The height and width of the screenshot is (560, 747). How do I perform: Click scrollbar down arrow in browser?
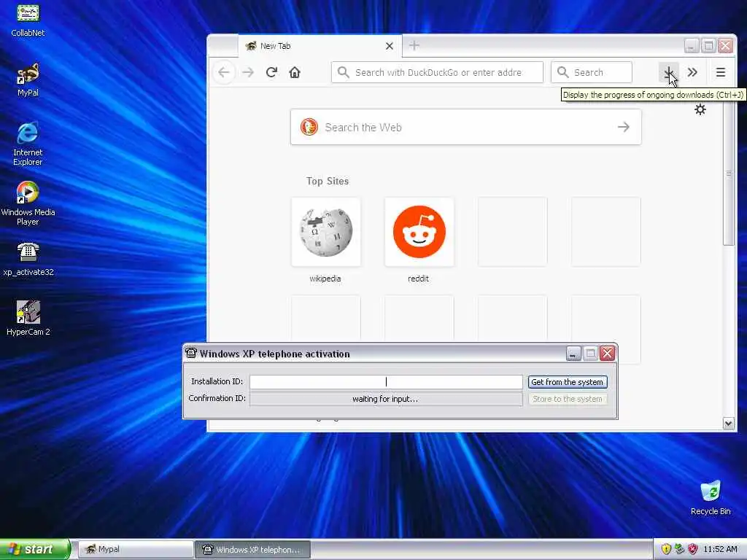coord(729,424)
